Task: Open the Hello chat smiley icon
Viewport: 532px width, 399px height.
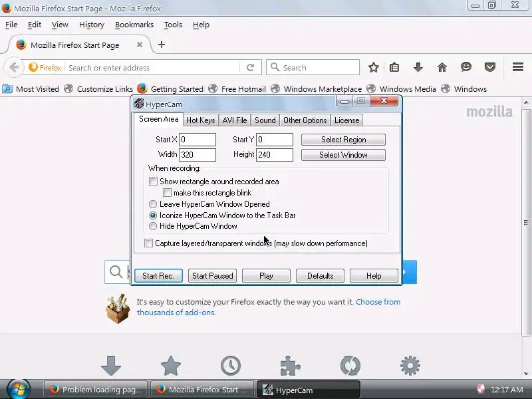Action: [x=466, y=67]
